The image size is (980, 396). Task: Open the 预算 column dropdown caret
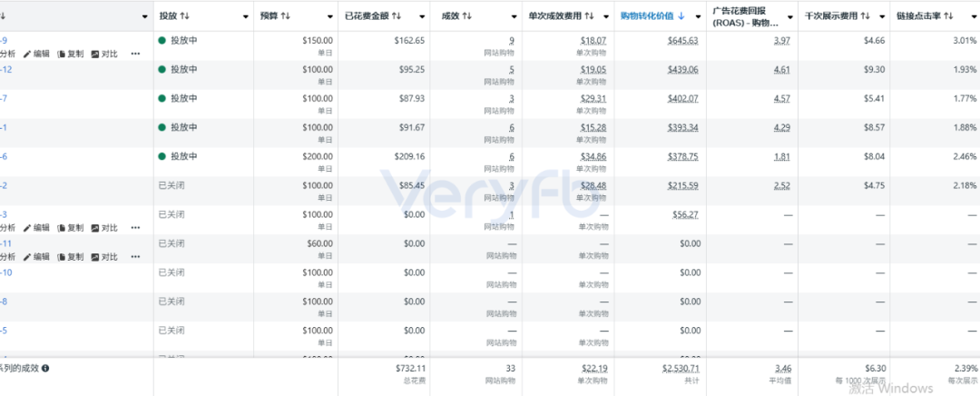coord(330,16)
